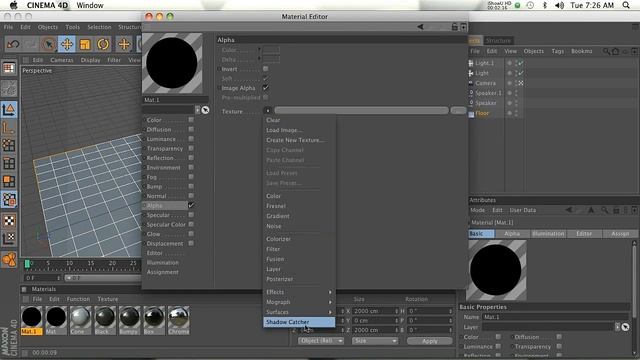Image resolution: width=640 pixels, height=360 pixels.
Task: Choose Fresnel from texture menu
Action: tap(299, 206)
